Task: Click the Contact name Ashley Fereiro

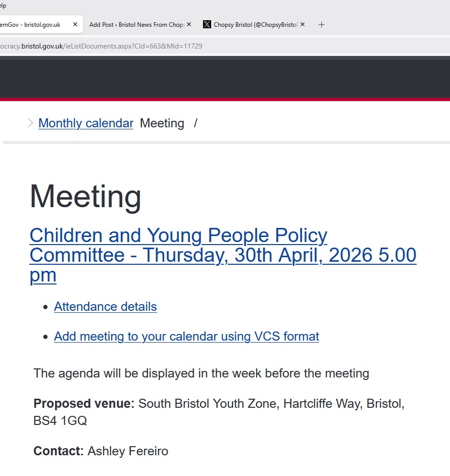Action: [128, 451]
